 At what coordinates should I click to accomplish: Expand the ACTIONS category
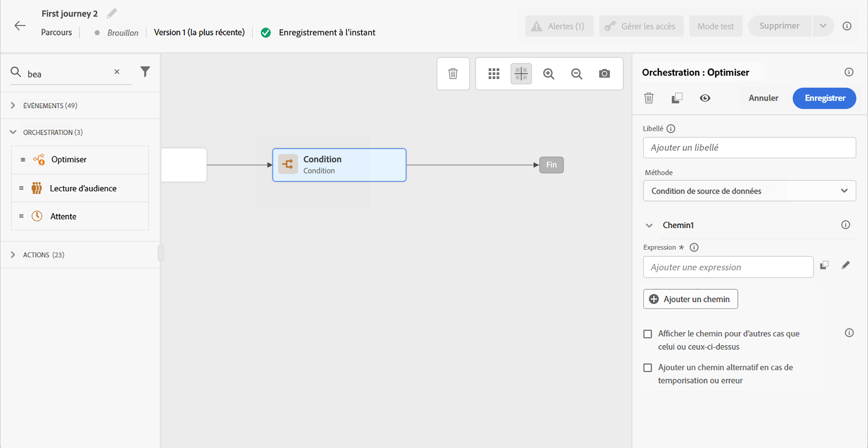coord(13,255)
